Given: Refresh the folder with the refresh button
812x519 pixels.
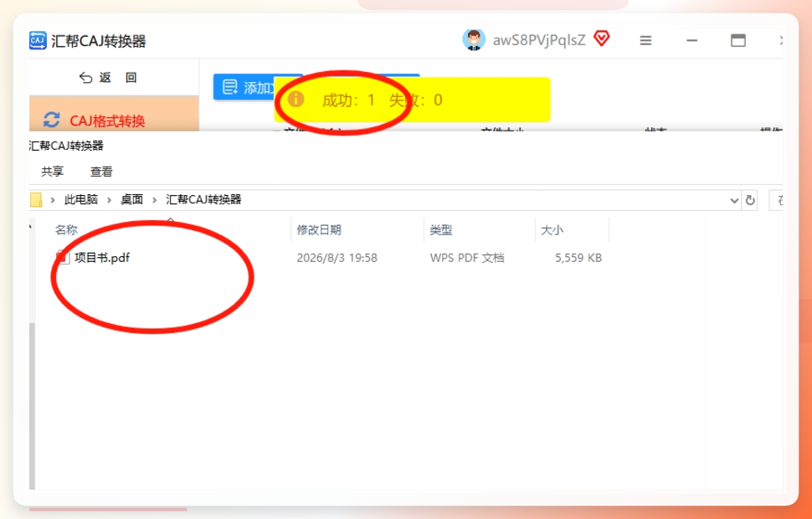Looking at the screenshot, I should click(750, 200).
